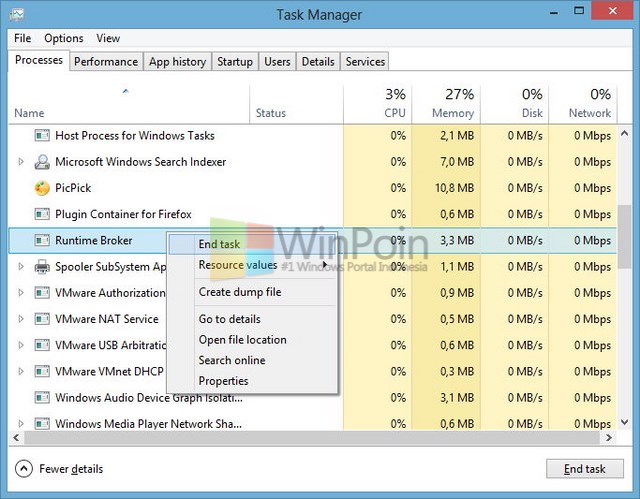Click the 10,8 MB memory value
Viewport: 640px width, 499px height.
454,188
